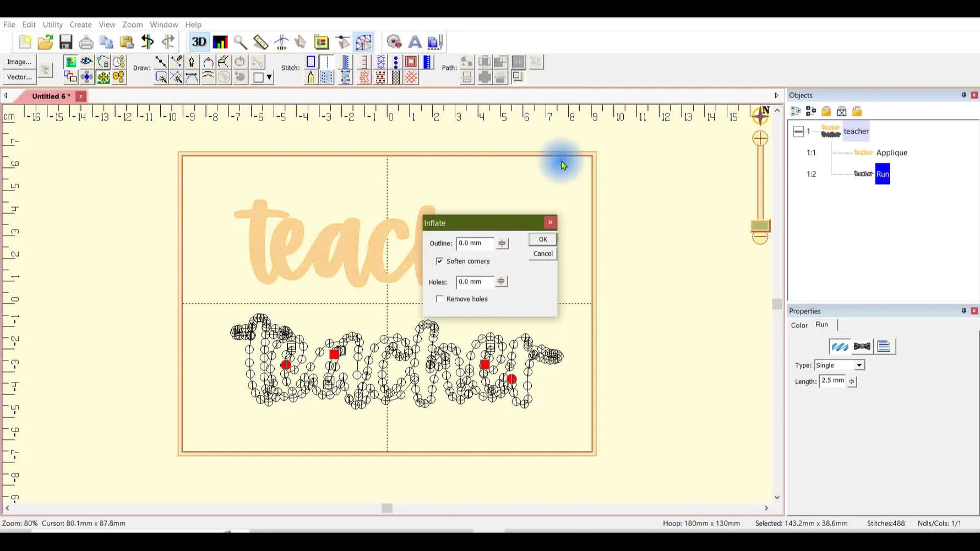
Task: Select the pen draw tool
Action: click(x=192, y=62)
